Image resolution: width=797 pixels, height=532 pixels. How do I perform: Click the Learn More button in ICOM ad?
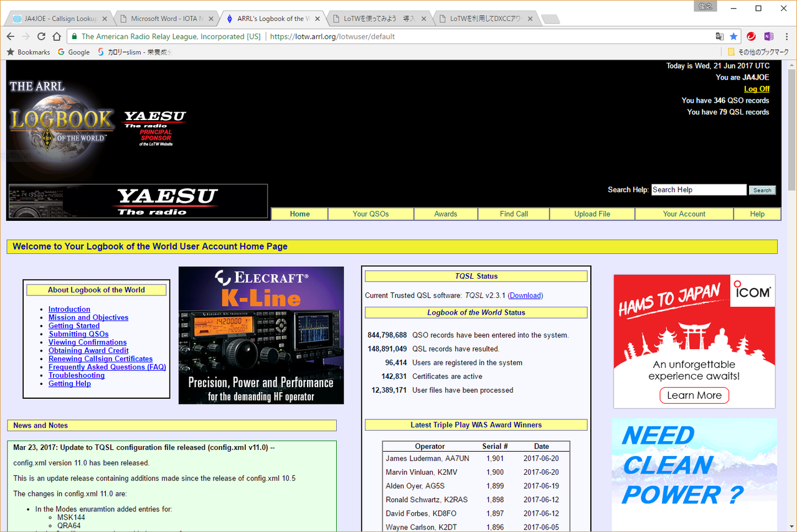coord(694,396)
